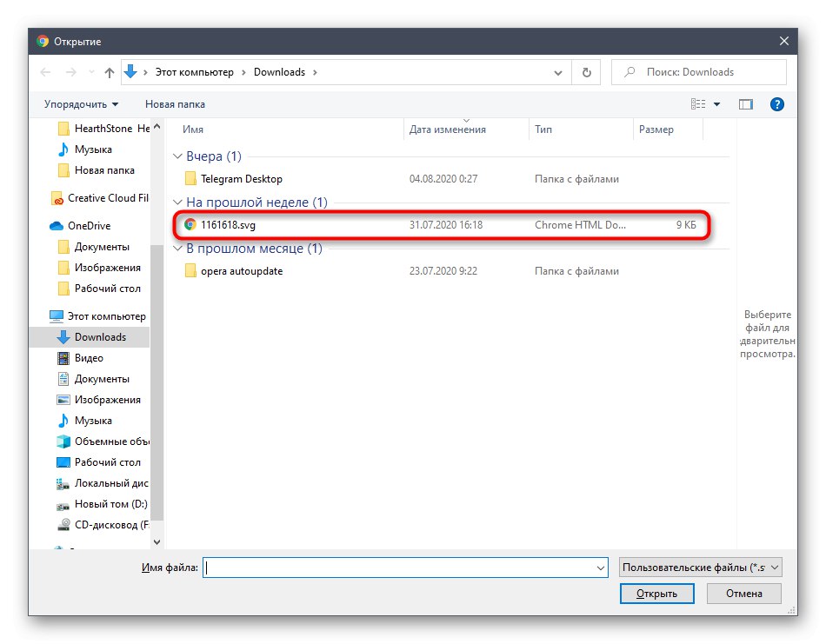Go up one folder level

(109, 72)
